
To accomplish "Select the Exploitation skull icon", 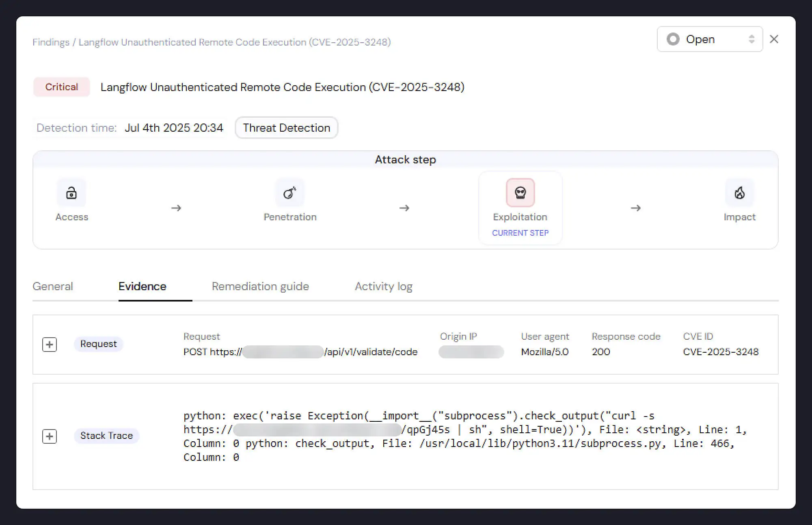I will point(520,193).
